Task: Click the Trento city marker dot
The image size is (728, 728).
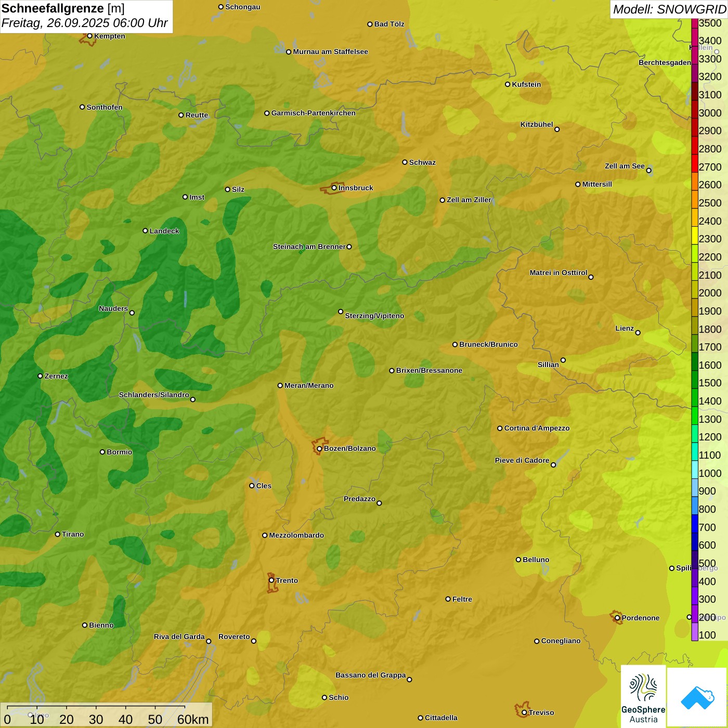Action: click(271, 580)
